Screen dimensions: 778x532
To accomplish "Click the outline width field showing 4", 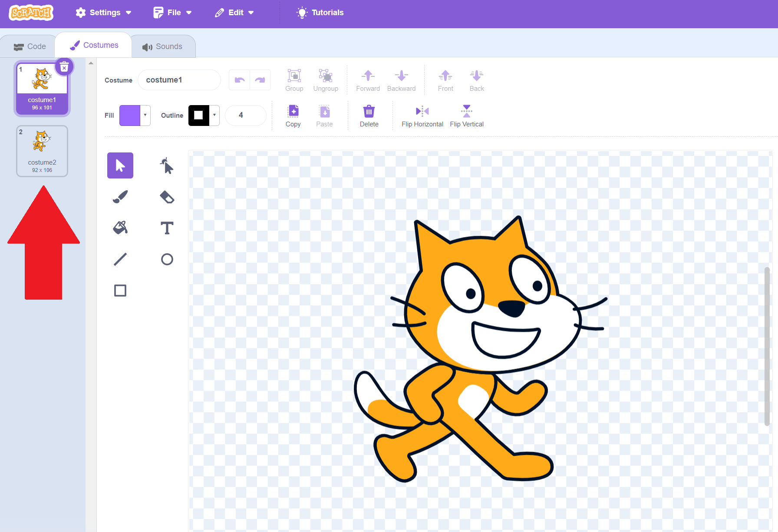I will 246,116.
